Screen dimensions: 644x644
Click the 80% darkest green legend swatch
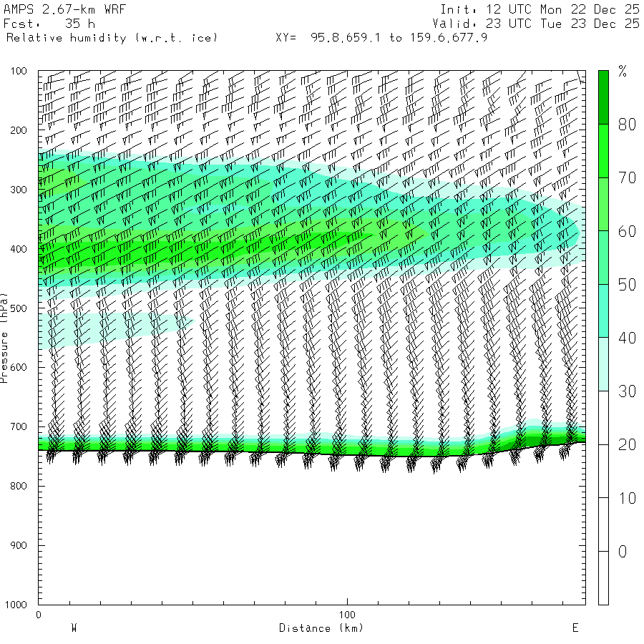603,97
